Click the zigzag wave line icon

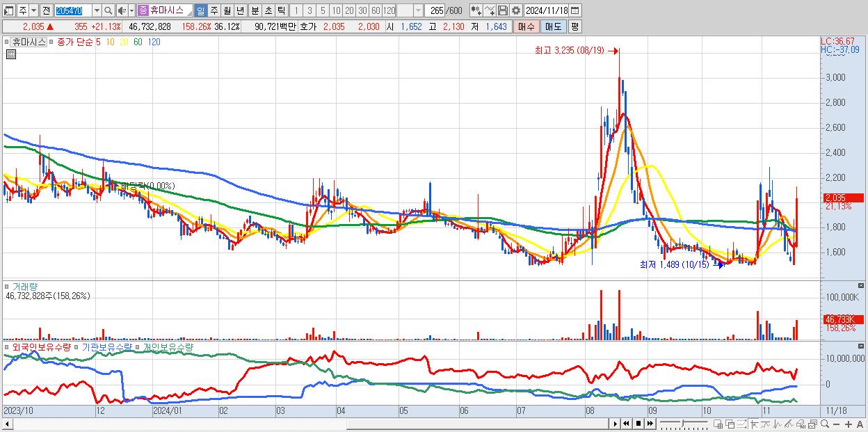(778, 424)
